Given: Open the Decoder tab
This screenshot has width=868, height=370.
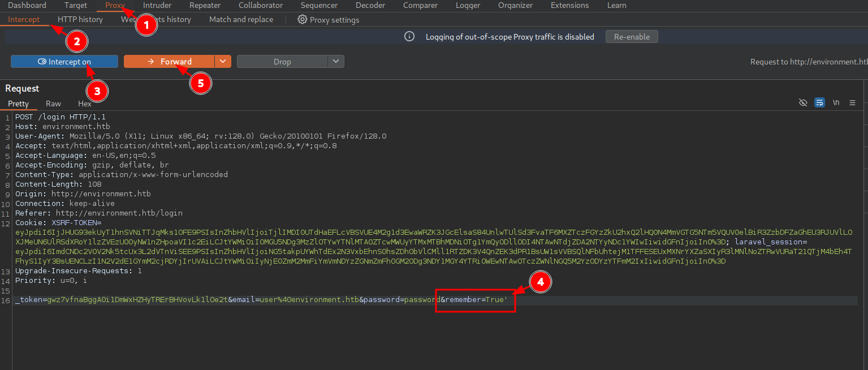Looking at the screenshot, I should (x=370, y=5).
